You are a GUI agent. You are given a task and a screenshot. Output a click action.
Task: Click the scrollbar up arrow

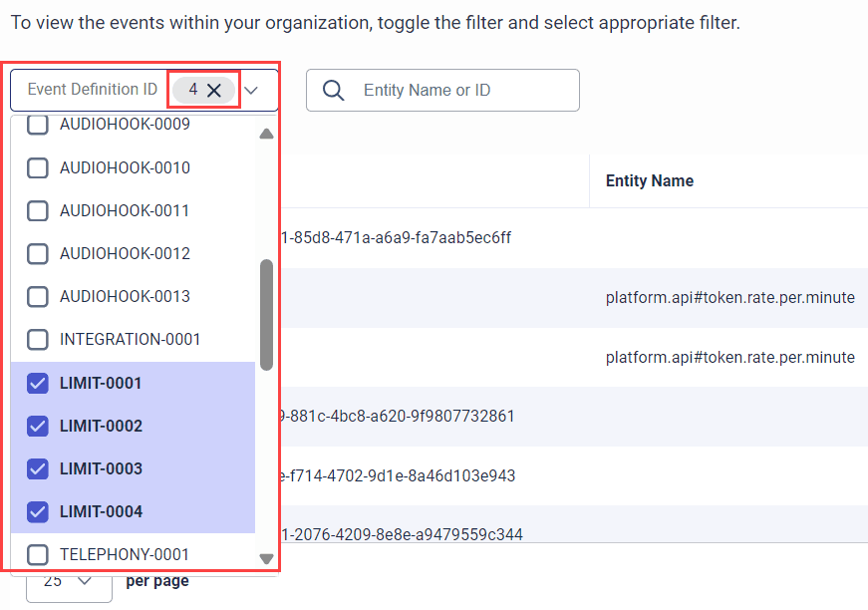(266, 133)
